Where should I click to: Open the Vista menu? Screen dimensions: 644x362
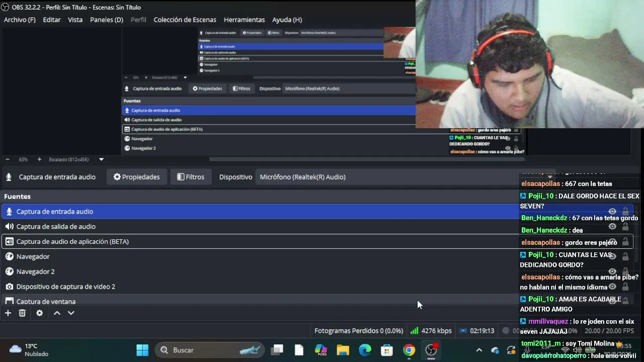point(75,20)
